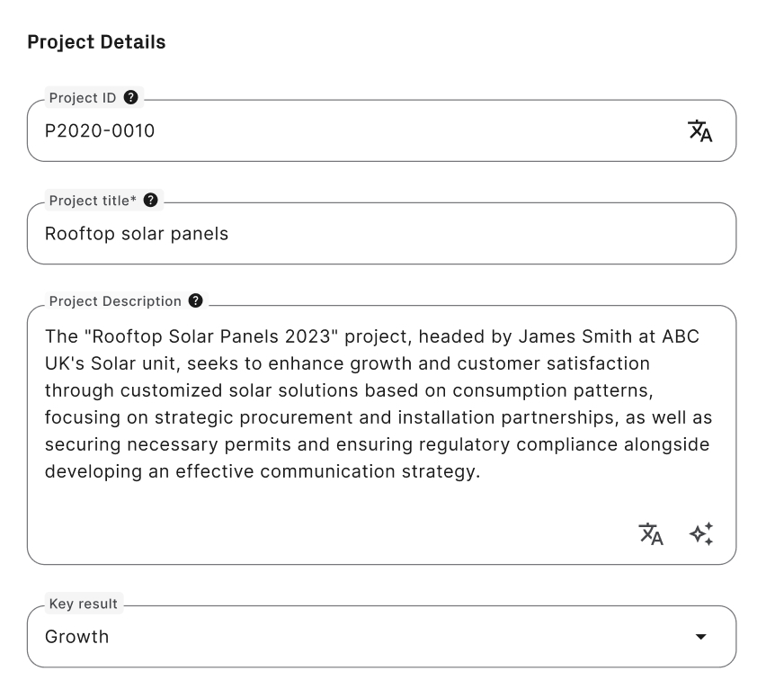The height and width of the screenshot is (698, 784).
Task: Show help for Project title
Action: click(151, 200)
